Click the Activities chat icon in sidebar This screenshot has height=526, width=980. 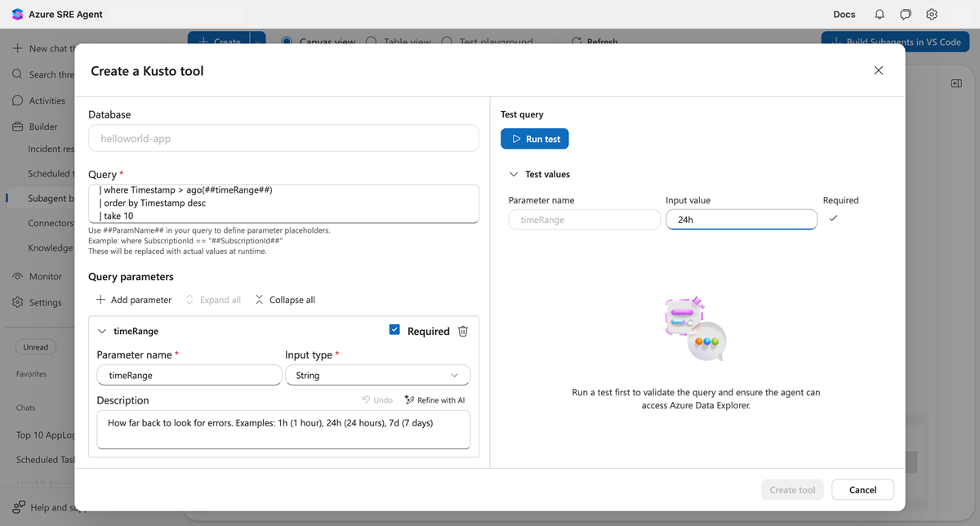click(18, 100)
